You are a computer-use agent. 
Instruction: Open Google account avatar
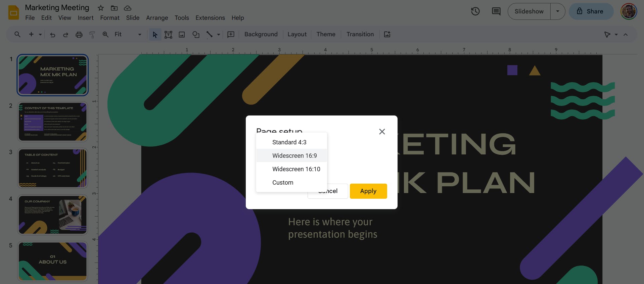[629, 11]
